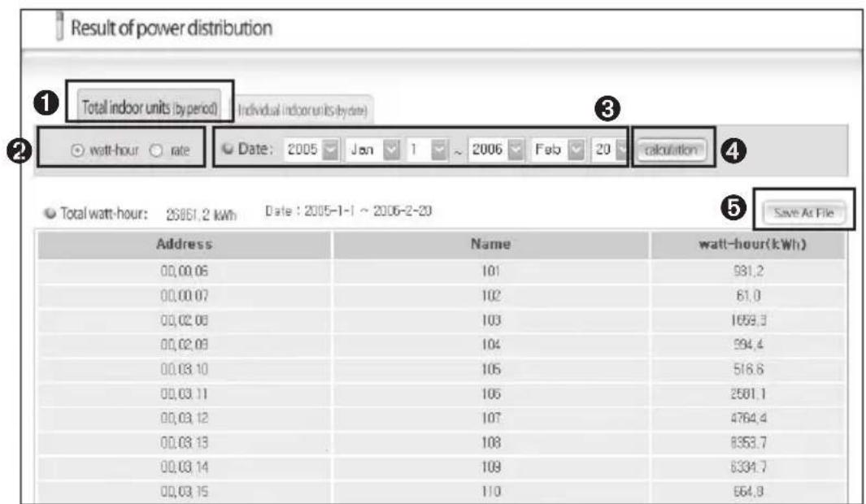Click name cell 102

pyautogui.click(x=491, y=296)
